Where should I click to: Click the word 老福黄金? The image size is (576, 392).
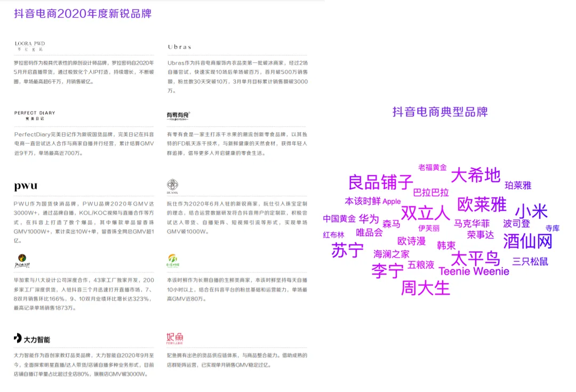click(x=433, y=167)
